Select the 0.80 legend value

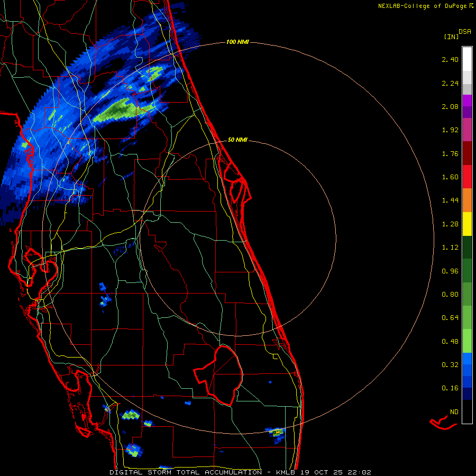[x=450, y=295]
